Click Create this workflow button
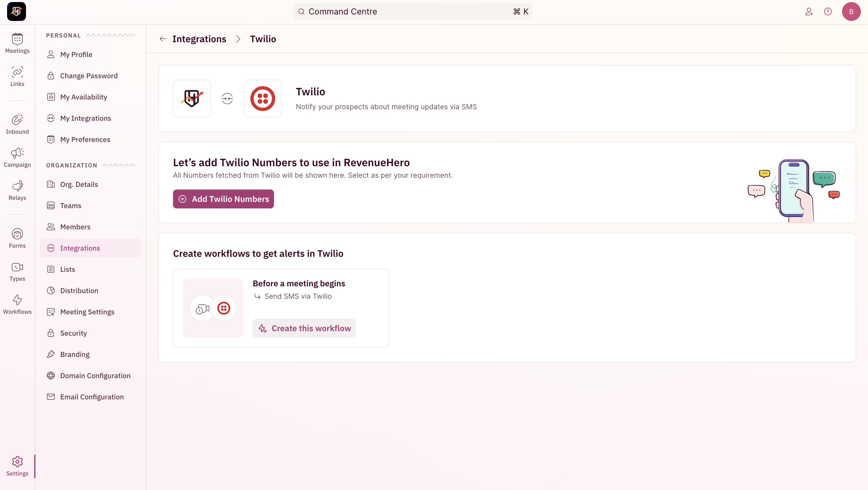Screen dimensions: 868x490 (x=304, y=328)
